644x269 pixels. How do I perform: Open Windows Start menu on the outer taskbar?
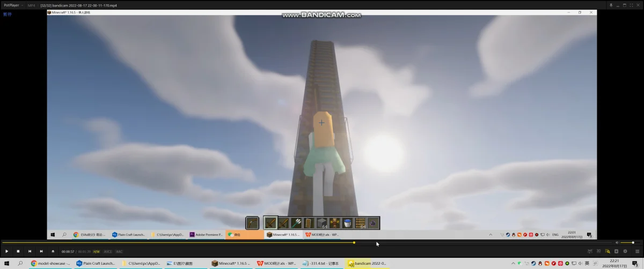[6, 263]
